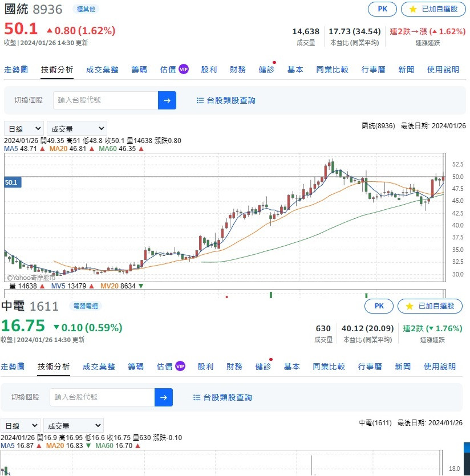This screenshot has width=470, height=476.
Task: Click the PK button for 中電 1611
Action: tap(379, 306)
